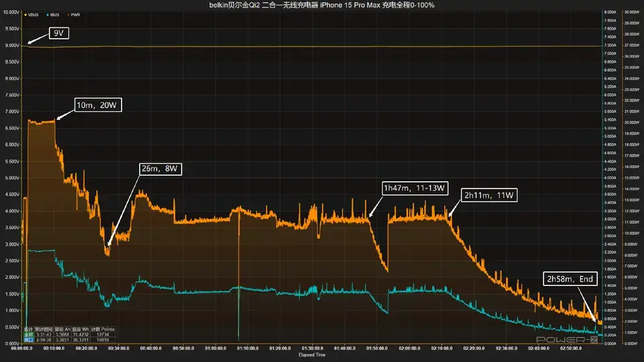Click the 02:50:00.0 time axis label

[x=571, y=349]
